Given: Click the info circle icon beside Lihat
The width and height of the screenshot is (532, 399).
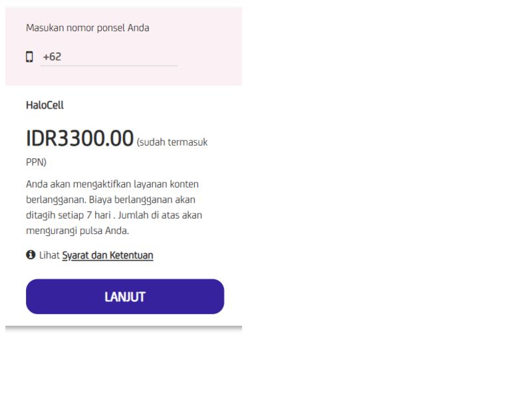Looking at the screenshot, I should (31, 255).
